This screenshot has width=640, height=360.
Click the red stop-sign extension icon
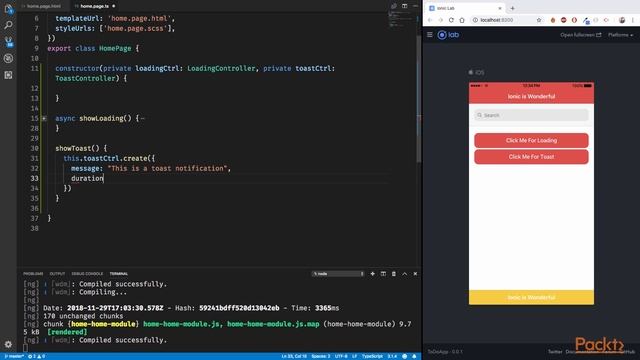[564, 20]
